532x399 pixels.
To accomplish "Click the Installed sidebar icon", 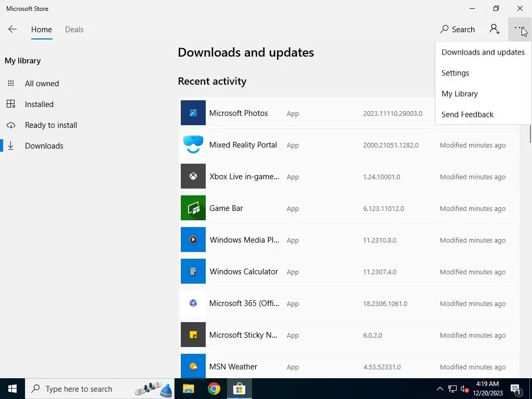I will pyautogui.click(x=11, y=104).
